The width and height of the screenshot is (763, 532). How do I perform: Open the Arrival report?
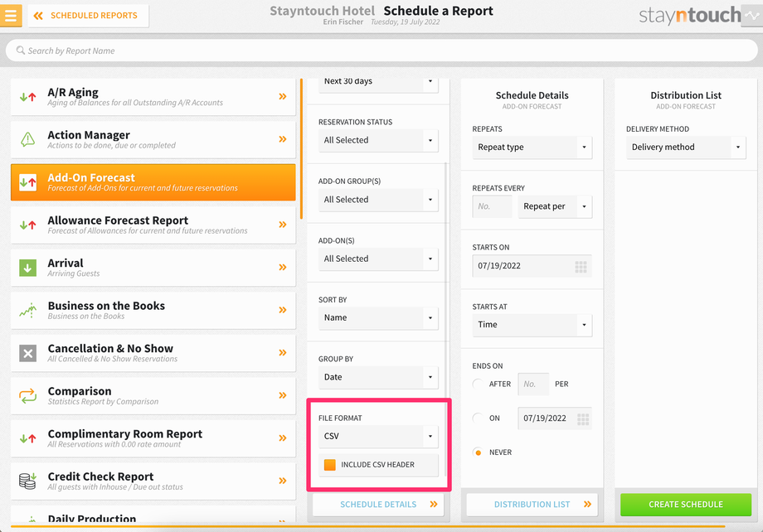coord(153,268)
